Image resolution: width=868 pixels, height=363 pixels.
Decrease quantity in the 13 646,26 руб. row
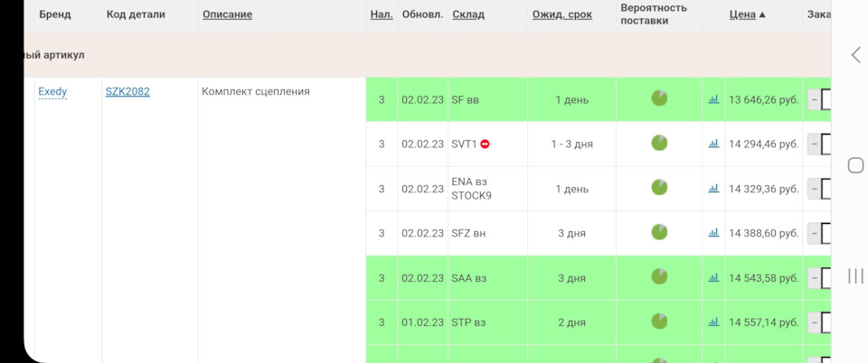tap(814, 100)
